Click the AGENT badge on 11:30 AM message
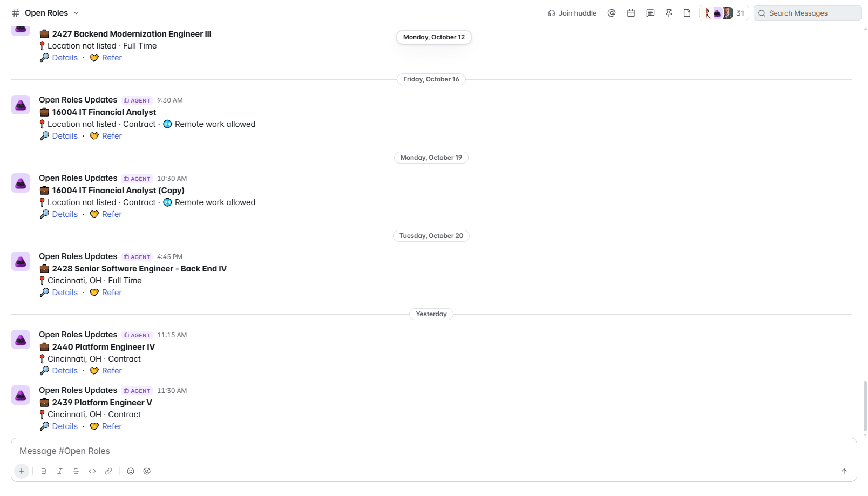 coord(137,391)
